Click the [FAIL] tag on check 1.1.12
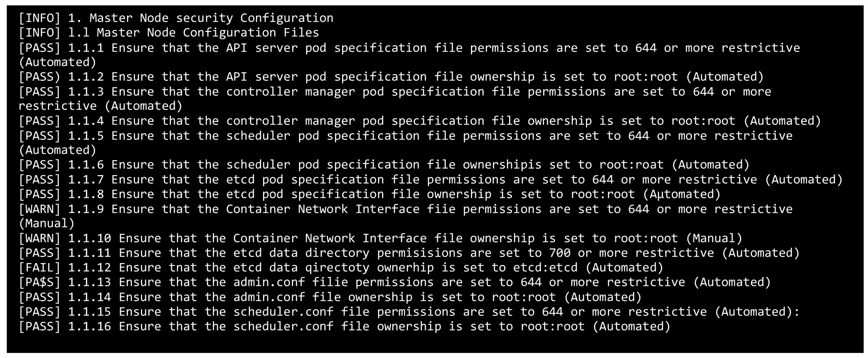The height and width of the screenshot is (358, 868). 39,268
